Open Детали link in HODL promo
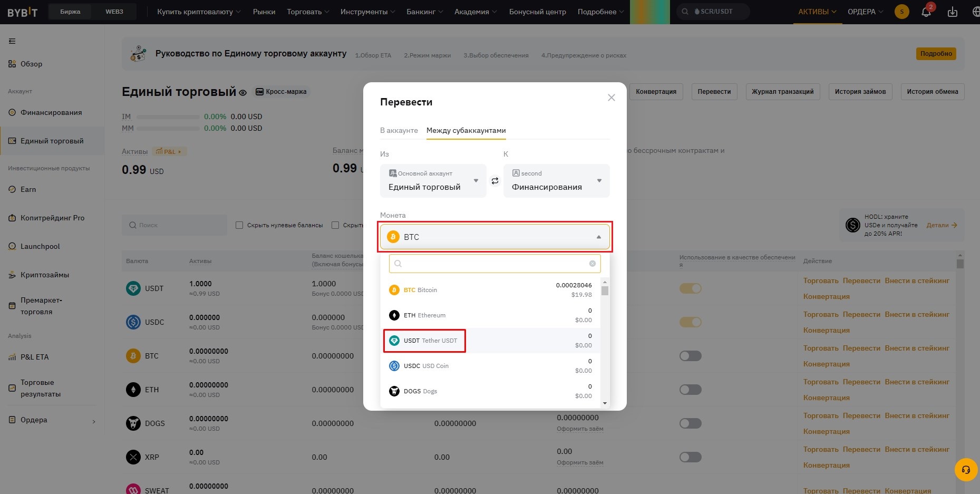Image resolution: width=980 pixels, height=494 pixels. coord(942,225)
